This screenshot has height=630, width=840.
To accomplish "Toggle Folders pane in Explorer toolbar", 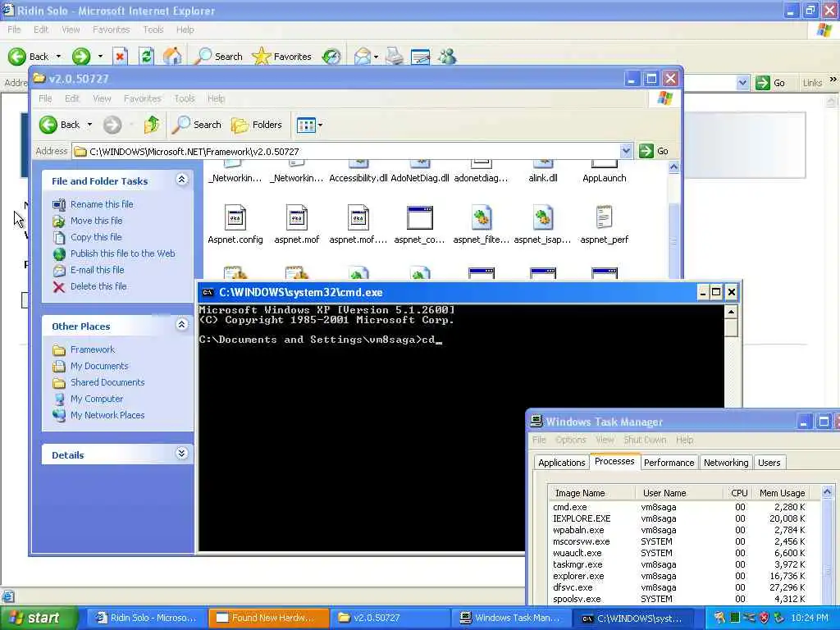I will tap(257, 125).
